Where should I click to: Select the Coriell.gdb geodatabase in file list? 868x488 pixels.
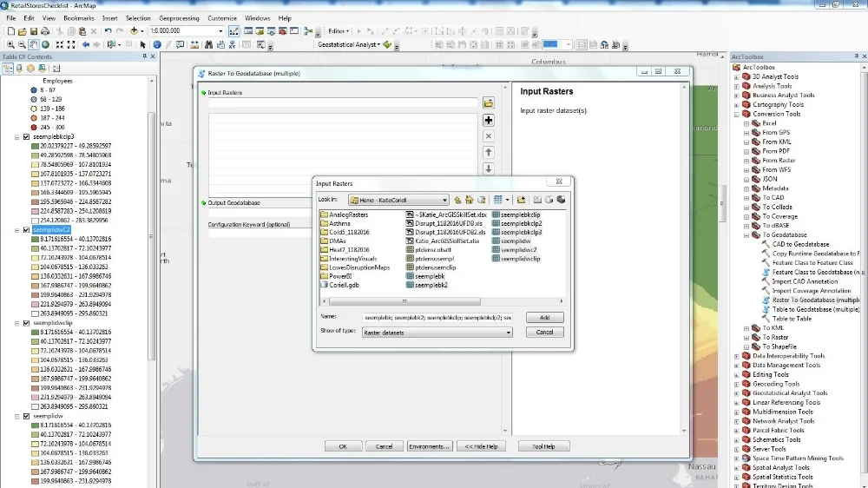(x=340, y=286)
